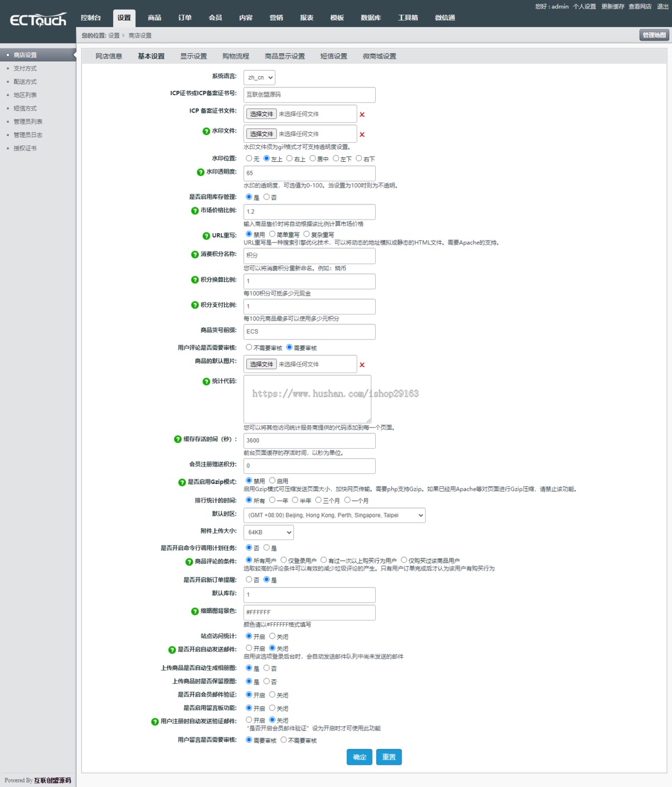Viewport: 672px width, 787px height.
Task: Select 半年 for 排行统计的时间
Action: 295,500
